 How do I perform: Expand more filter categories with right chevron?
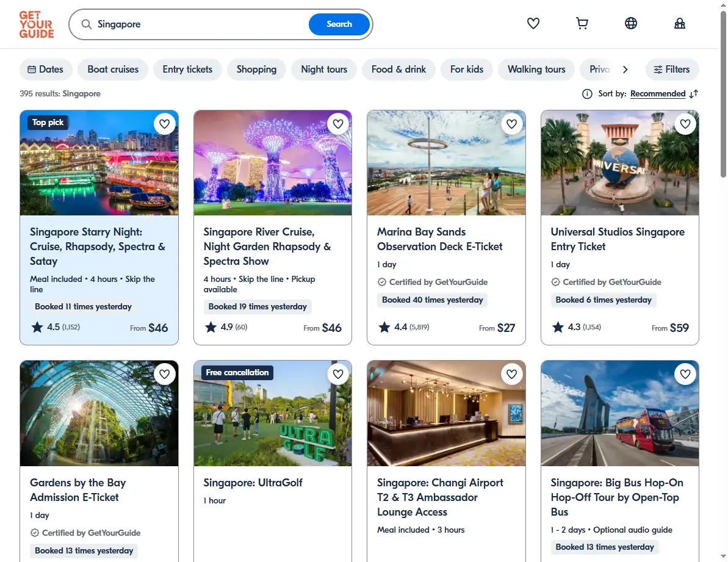pyautogui.click(x=625, y=69)
